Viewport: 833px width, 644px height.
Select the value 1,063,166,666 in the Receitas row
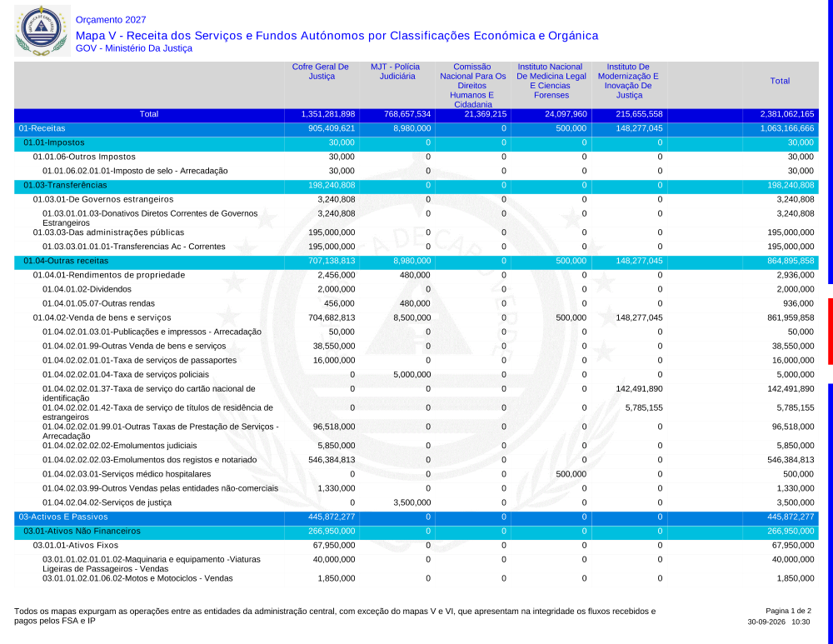click(787, 128)
